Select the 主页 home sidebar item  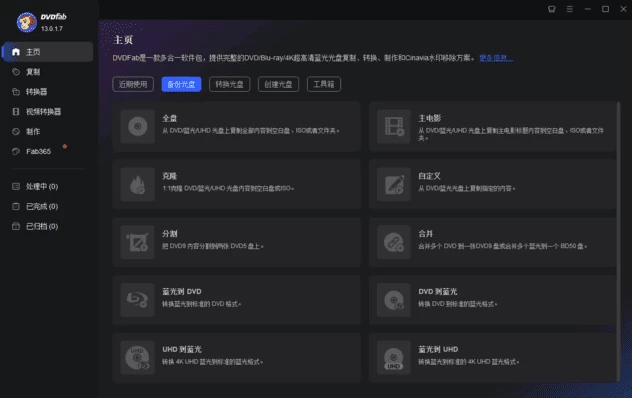(x=48, y=52)
